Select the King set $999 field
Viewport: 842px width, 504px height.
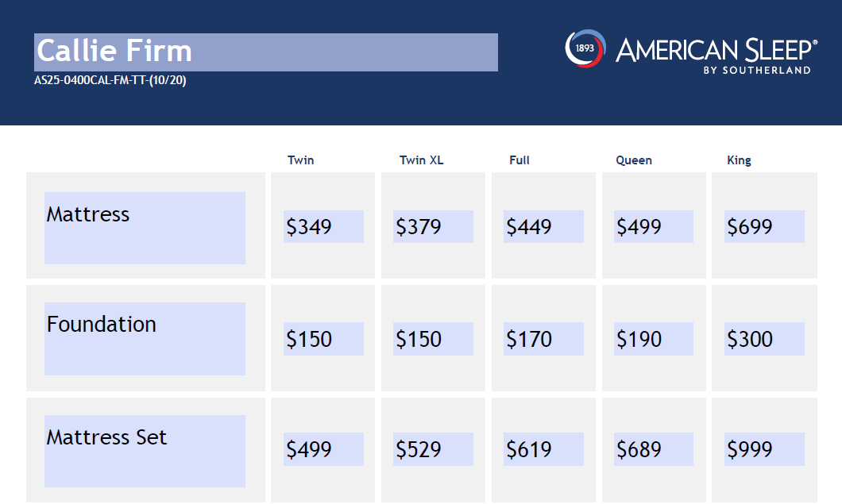[x=764, y=449]
